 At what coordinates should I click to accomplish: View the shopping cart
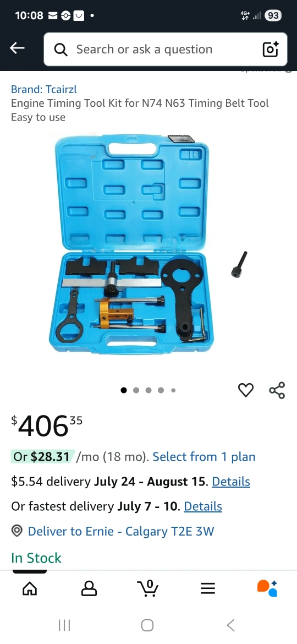(148, 588)
